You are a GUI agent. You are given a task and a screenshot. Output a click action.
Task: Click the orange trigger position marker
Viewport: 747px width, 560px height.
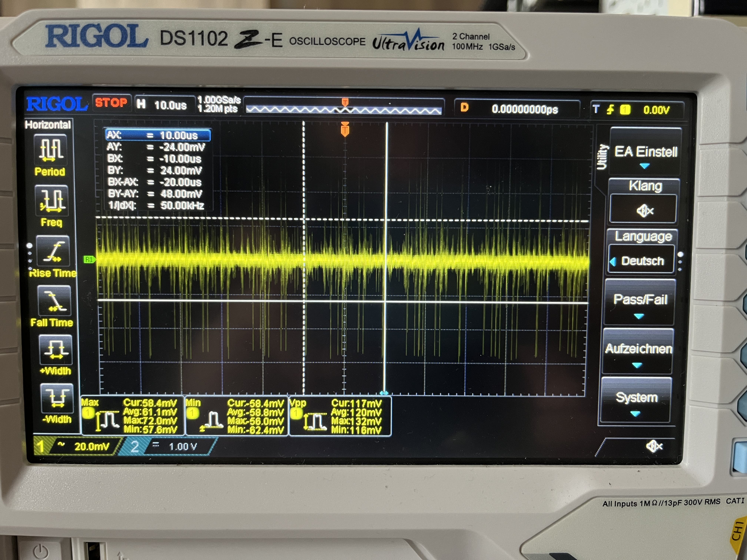pos(345,129)
